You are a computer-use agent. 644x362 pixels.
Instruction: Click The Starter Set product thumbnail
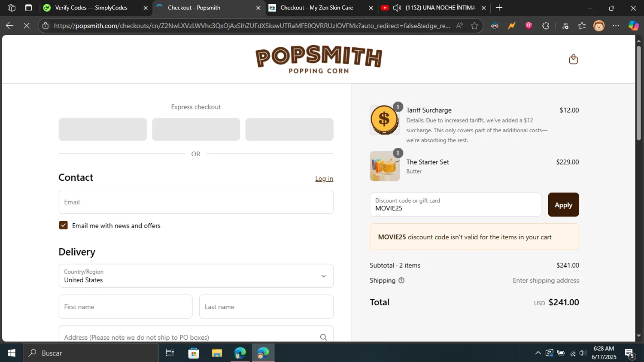pyautogui.click(x=385, y=166)
